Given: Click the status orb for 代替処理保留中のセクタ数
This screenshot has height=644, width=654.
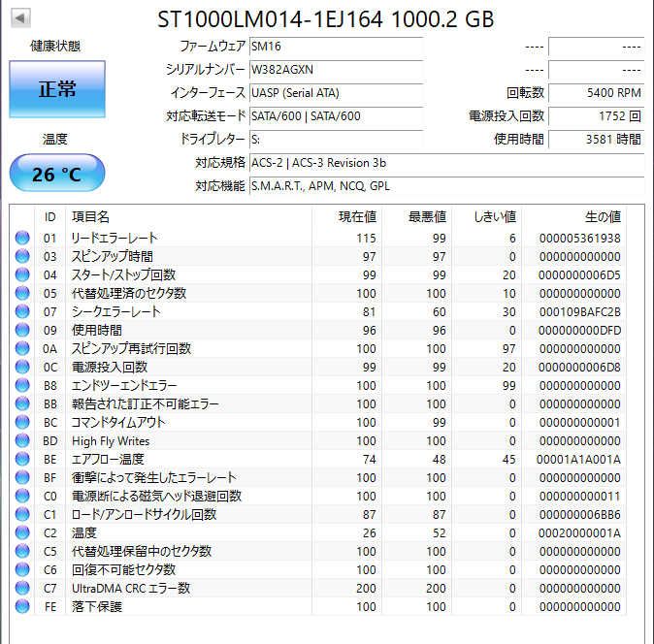Looking at the screenshot, I should [22, 551].
